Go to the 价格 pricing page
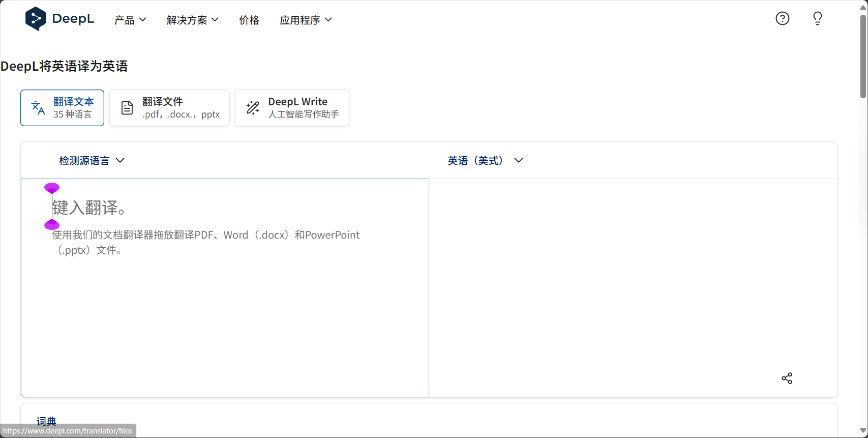 (x=249, y=20)
